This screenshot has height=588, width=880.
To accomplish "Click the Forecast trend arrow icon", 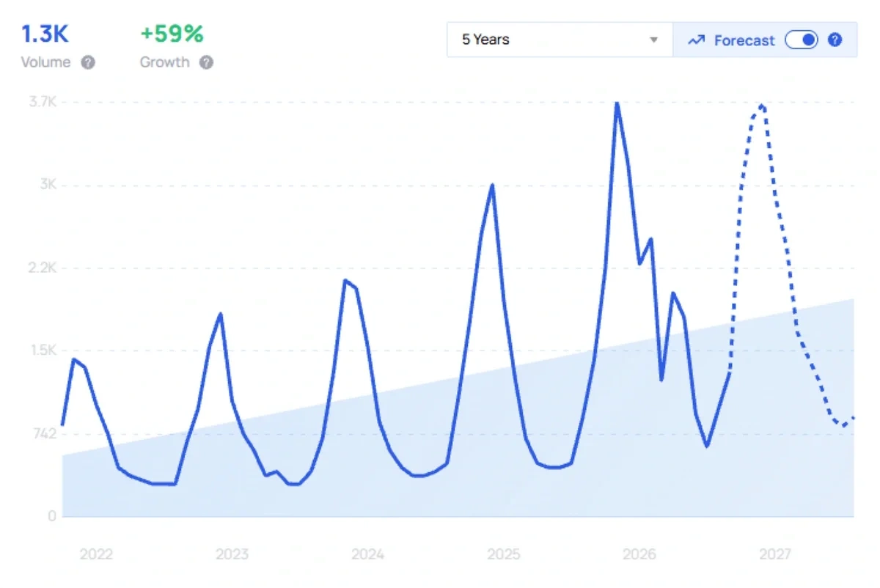I will tap(696, 40).
